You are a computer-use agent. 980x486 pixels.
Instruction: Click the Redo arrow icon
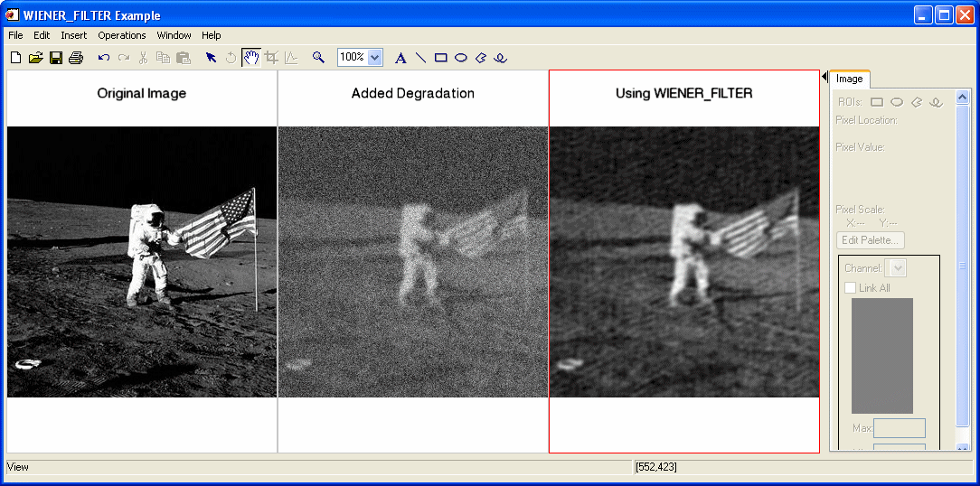click(x=124, y=58)
